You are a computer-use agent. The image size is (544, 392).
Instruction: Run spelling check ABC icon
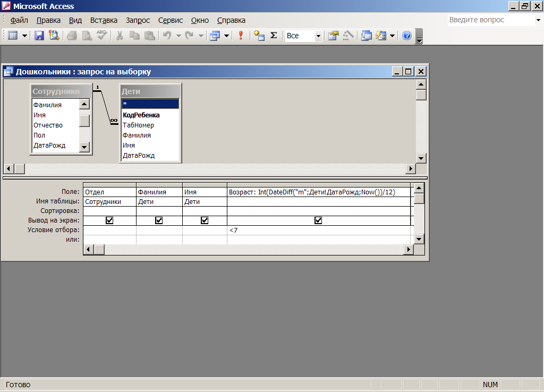pyautogui.click(x=101, y=36)
